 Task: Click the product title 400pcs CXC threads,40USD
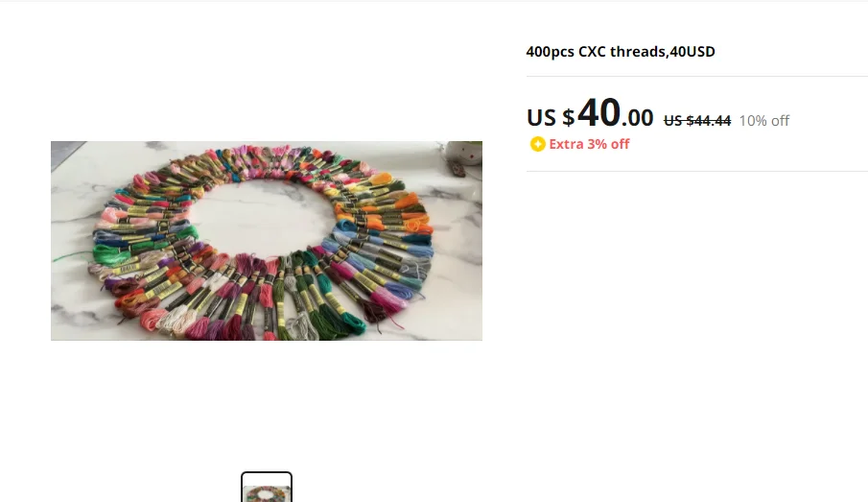[620, 52]
